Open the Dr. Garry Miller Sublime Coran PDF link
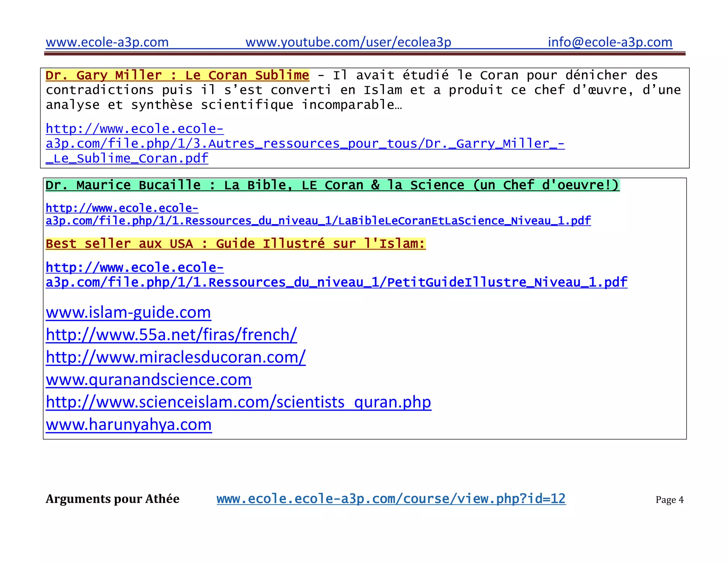The width and height of the screenshot is (728, 562). pyautogui.click(x=305, y=144)
